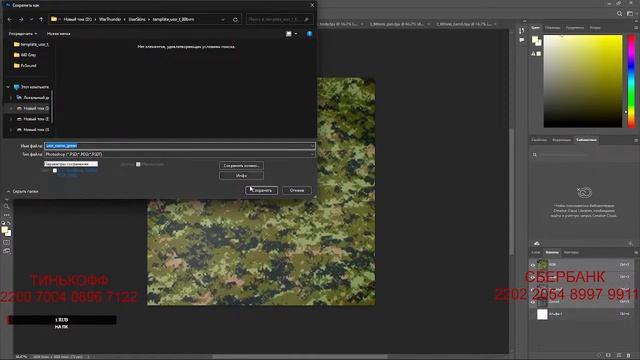Viewport: 640px width, 360px height.
Task: Click the Сохранить копию button
Action: [241, 166]
